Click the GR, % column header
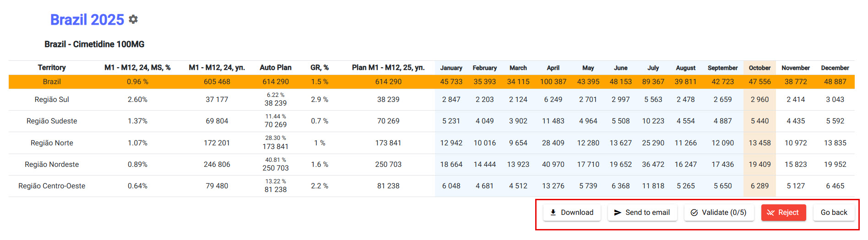 320,68
